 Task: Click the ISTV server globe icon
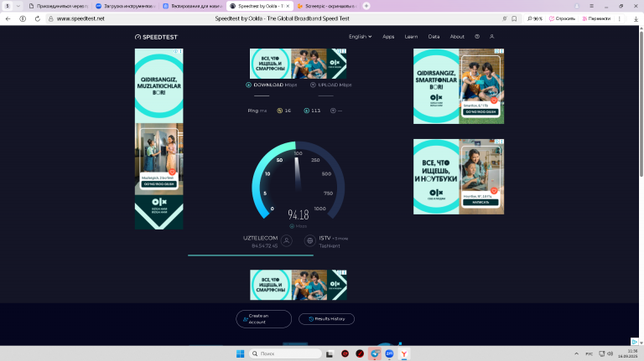309,240
